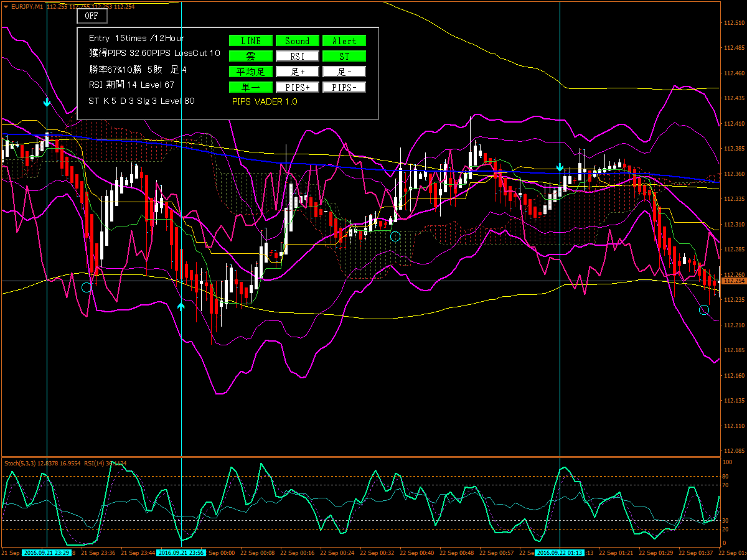Click the 112.360 price scale value
747x560 pixels.
(x=735, y=174)
